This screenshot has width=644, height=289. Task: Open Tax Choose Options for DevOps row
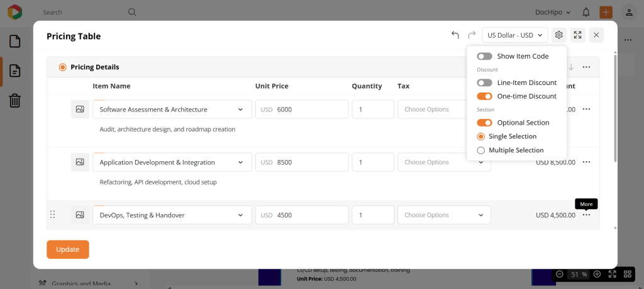pyautogui.click(x=444, y=215)
